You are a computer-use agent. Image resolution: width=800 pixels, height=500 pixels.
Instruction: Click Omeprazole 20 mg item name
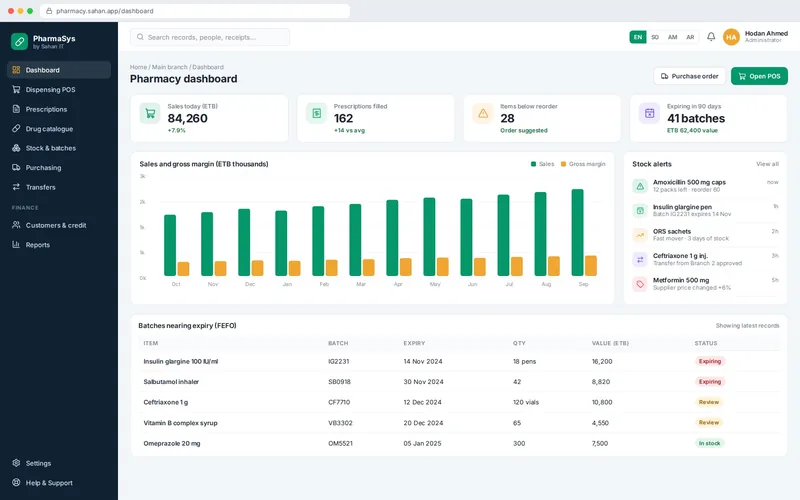[x=172, y=443]
